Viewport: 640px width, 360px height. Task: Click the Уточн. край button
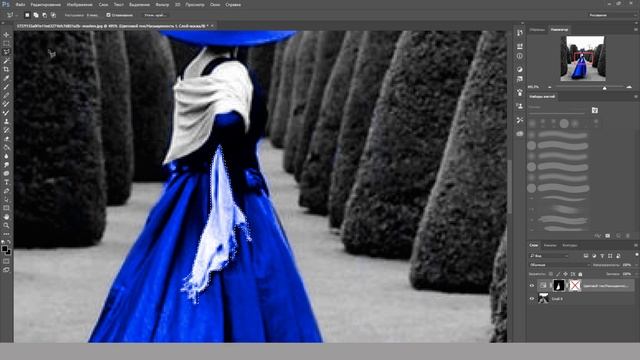coord(155,15)
